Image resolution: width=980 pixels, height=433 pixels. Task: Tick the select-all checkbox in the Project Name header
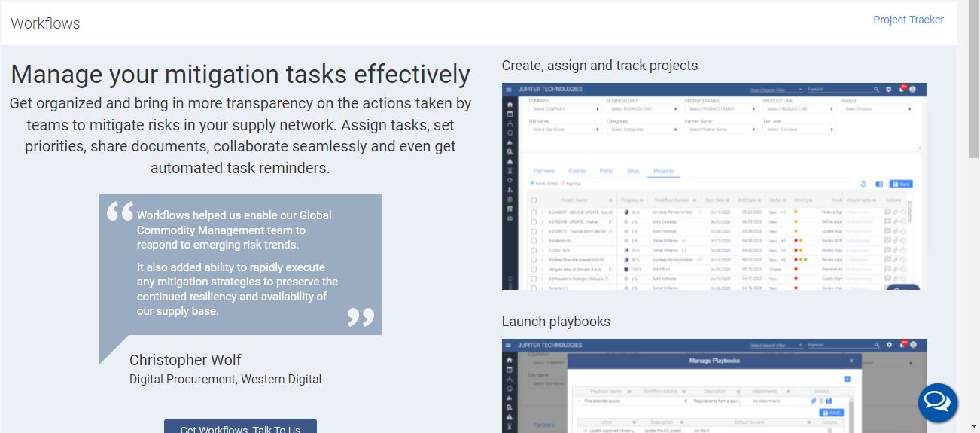534,200
